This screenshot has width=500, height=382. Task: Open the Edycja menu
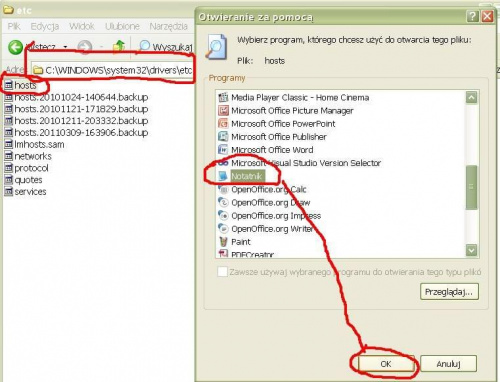point(45,26)
